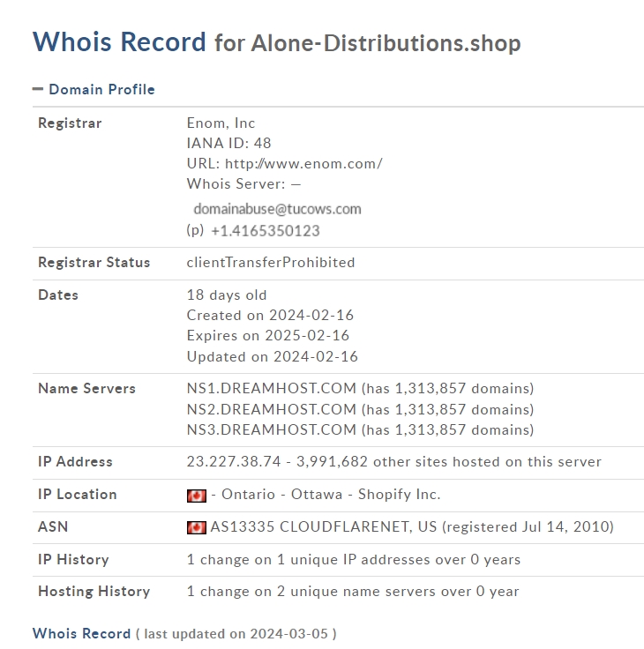The image size is (644, 649).
Task: Click the IP History label
Action: click(x=73, y=560)
